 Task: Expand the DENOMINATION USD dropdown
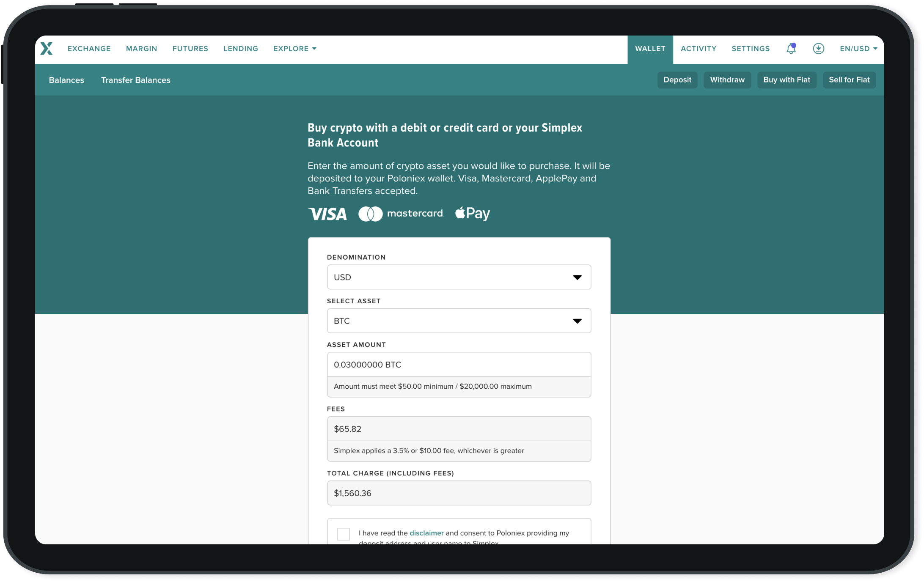point(458,277)
